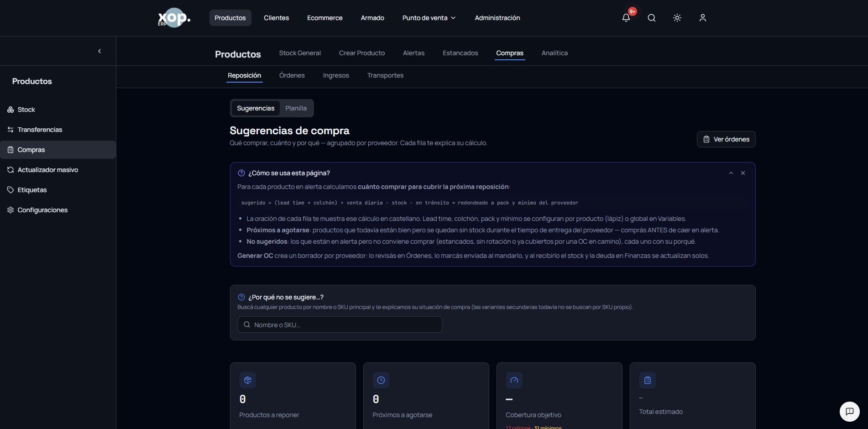Click the Ver órdenes button
Viewport: 868px width, 429px height.
726,139
